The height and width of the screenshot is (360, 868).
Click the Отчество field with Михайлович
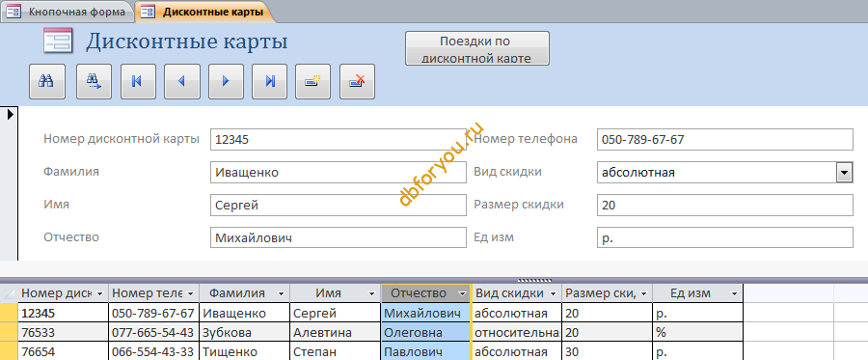pyautogui.click(x=339, y=238)
